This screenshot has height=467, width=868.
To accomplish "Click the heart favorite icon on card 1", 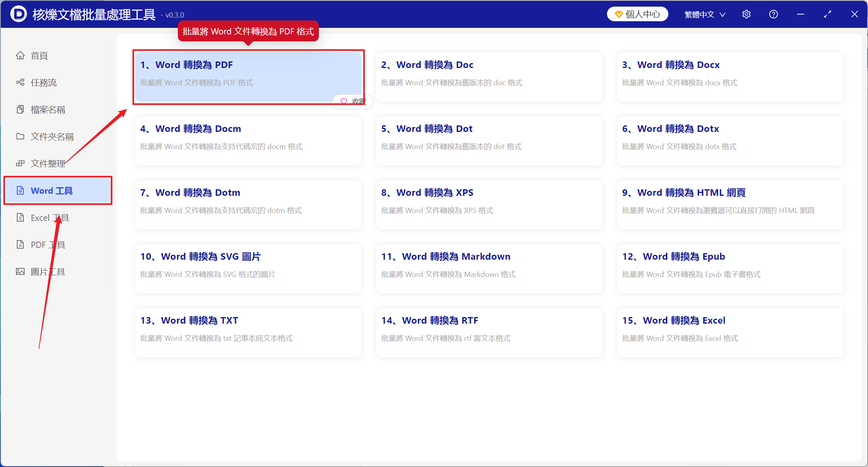I will pos(344,101).
